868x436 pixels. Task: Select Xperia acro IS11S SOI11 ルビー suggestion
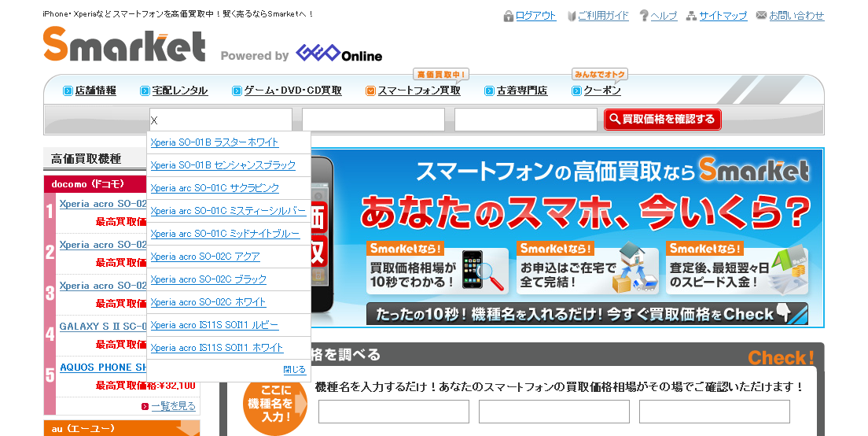point(215,325)
